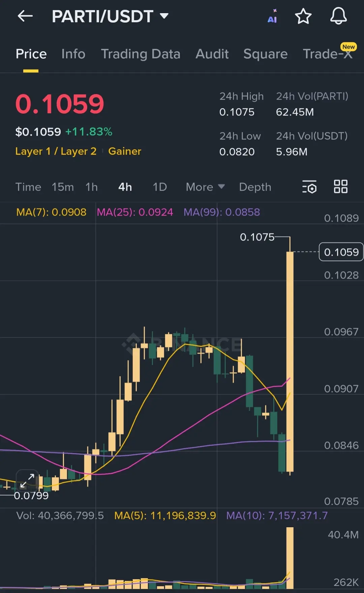Screen dimensions: 364x593
Task: Tap the Vol: 40,366,799.5 label
Action: (60, 515)
